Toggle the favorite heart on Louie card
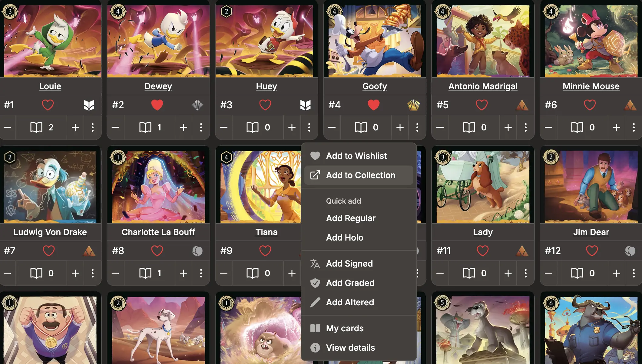The image size is (642, 364). (x=48, y=105)
